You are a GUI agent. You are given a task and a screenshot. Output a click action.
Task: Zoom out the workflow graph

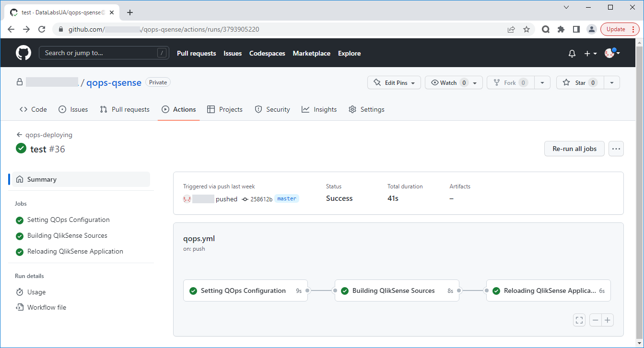coord(596,320)
